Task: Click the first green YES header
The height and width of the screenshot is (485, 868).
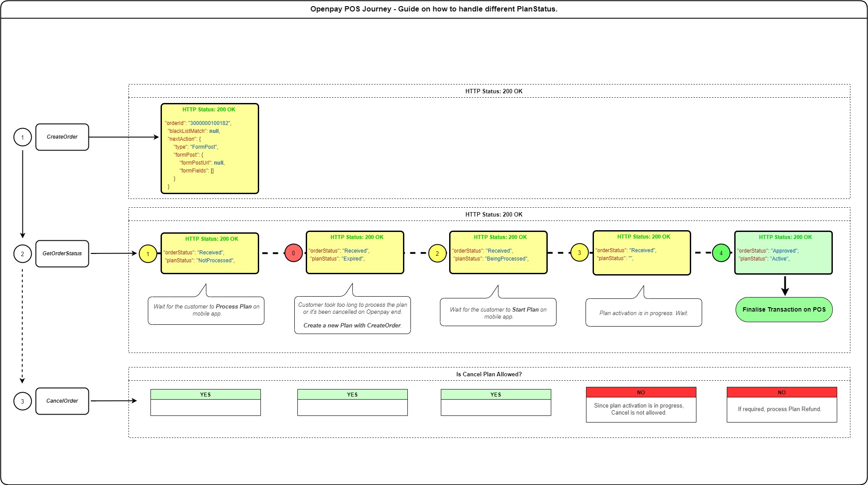Action: click(205, 394)
